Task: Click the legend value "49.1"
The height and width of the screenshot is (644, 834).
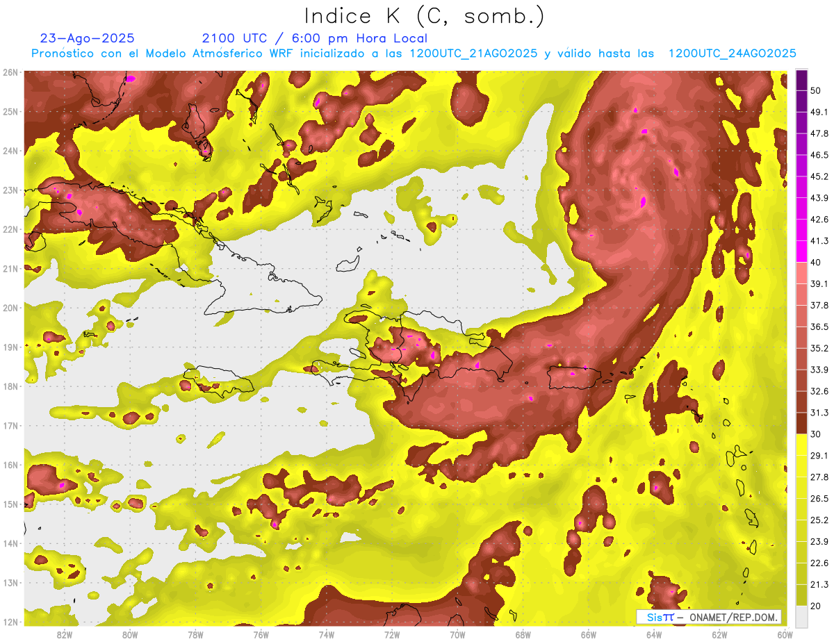Action: 819,113
